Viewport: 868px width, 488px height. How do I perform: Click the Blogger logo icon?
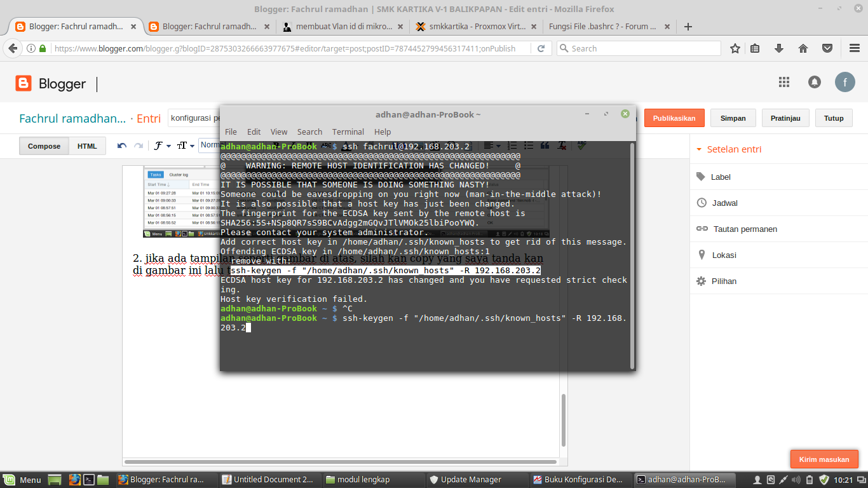point(24,83)
